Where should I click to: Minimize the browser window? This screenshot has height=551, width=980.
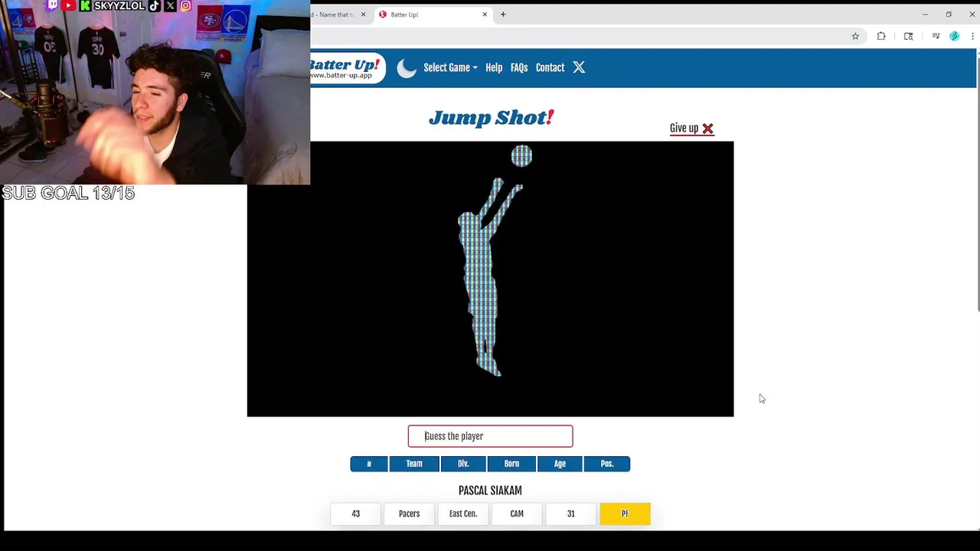(925, 15)
